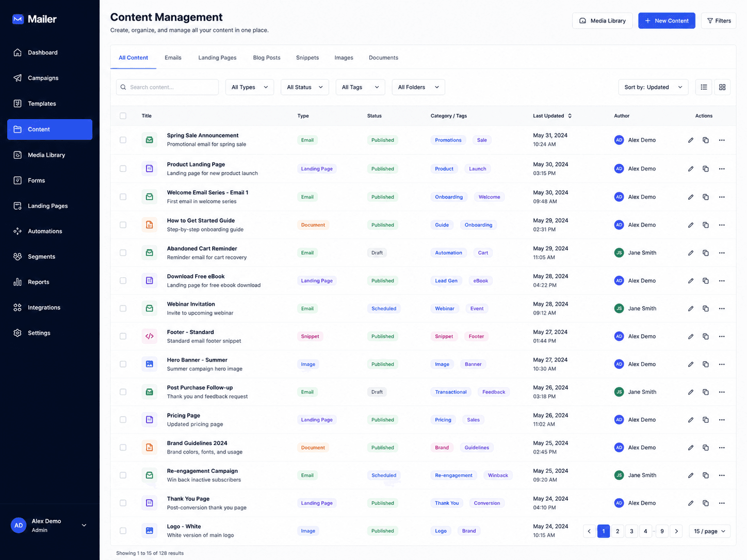Go to previous results page arrow
The width and height of the screenshot is (747, 560).
pyautogui.click(x=589, y=531)
